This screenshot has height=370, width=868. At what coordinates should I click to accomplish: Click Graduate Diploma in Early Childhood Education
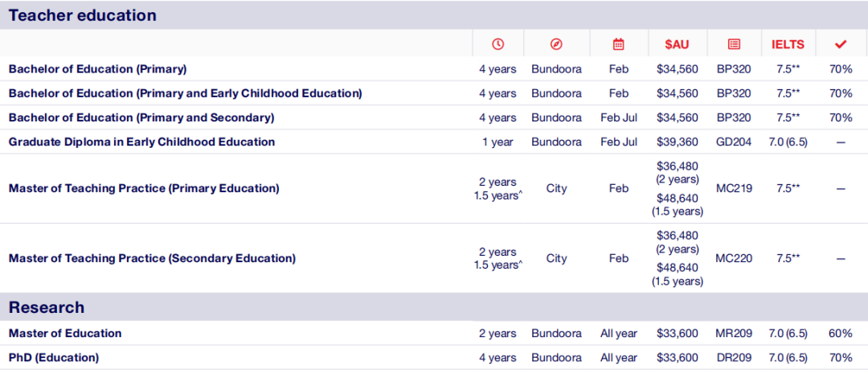tap(141, 142)
